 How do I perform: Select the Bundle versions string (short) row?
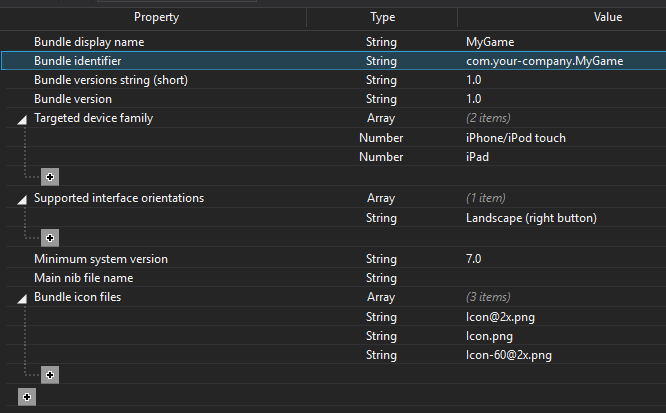[333, 80]
